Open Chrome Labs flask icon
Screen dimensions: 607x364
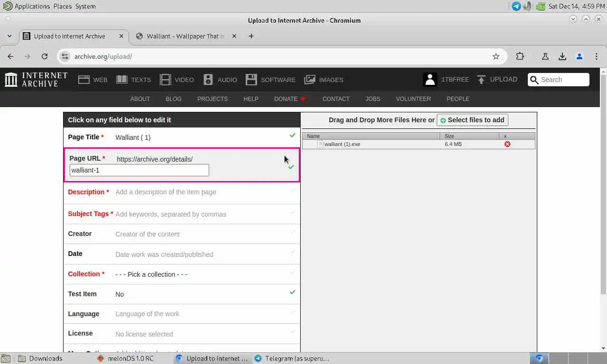click(x=545, y=56)
